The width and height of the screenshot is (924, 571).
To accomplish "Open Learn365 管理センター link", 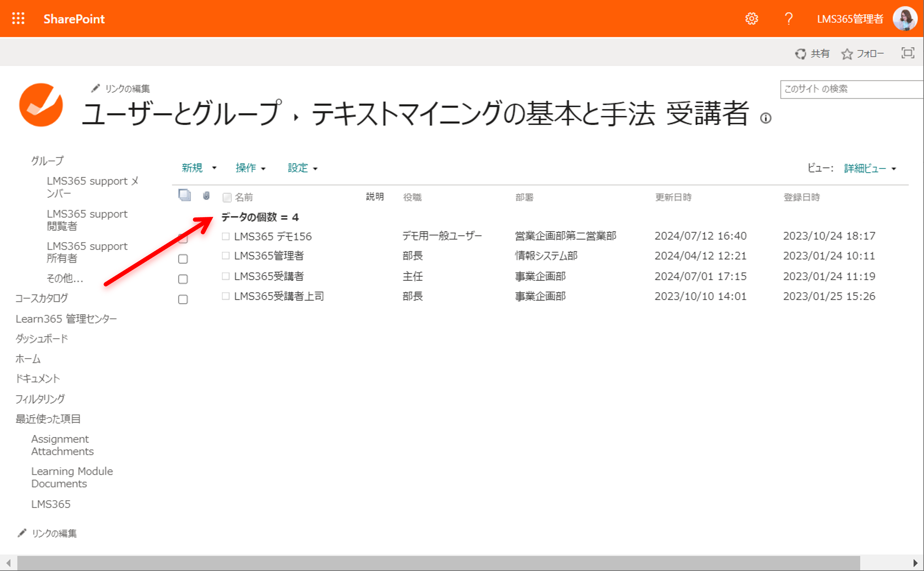I will [x=66, y=319].
